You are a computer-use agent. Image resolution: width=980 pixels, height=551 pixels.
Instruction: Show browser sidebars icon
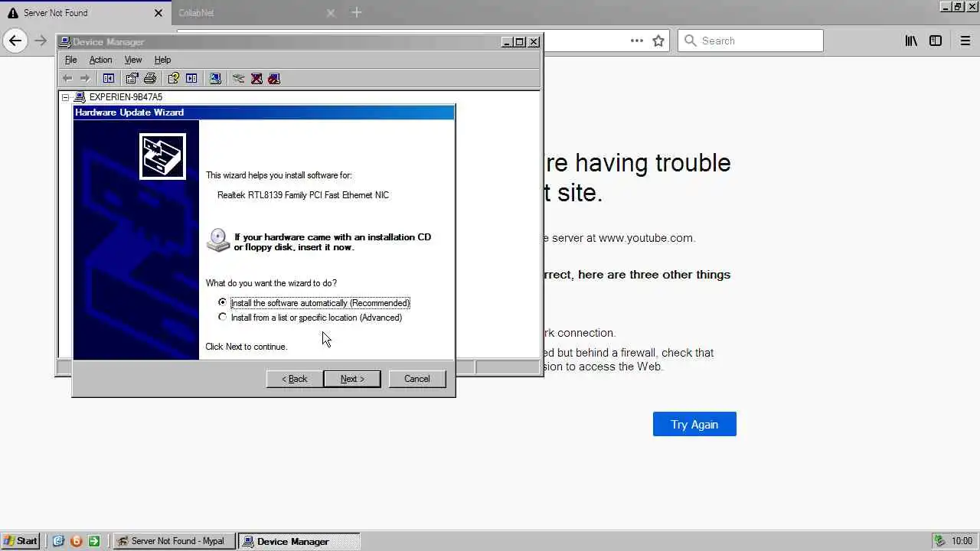[936, 41]
